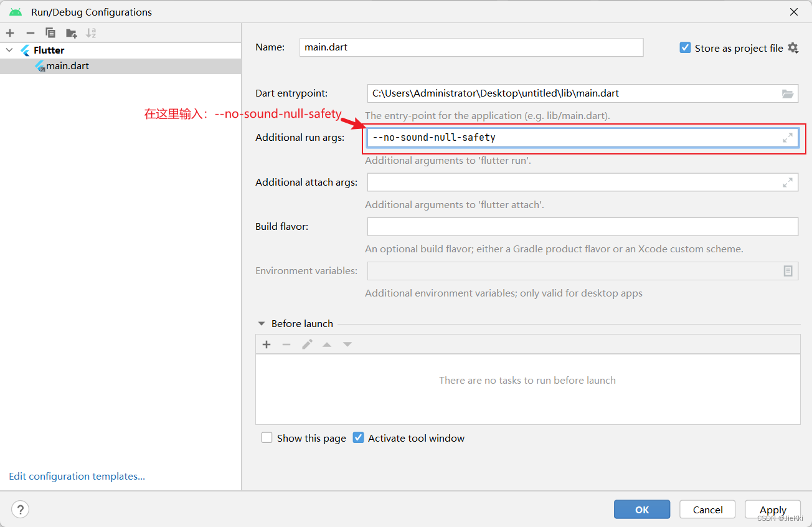Open Edit configuration templates link
The height and width of the screenshot is (527, 812).
(x=77, y=476)
